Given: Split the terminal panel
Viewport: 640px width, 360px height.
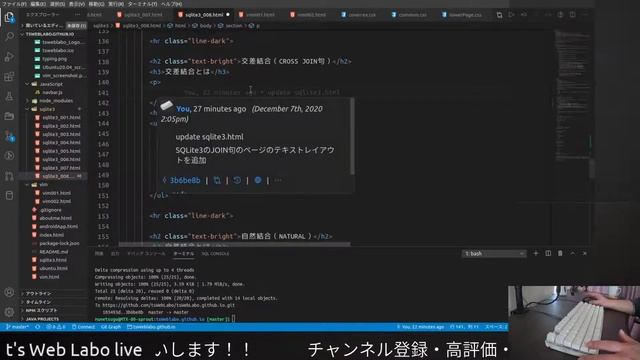Looking at the screenshot, I should tap(548, 253).
